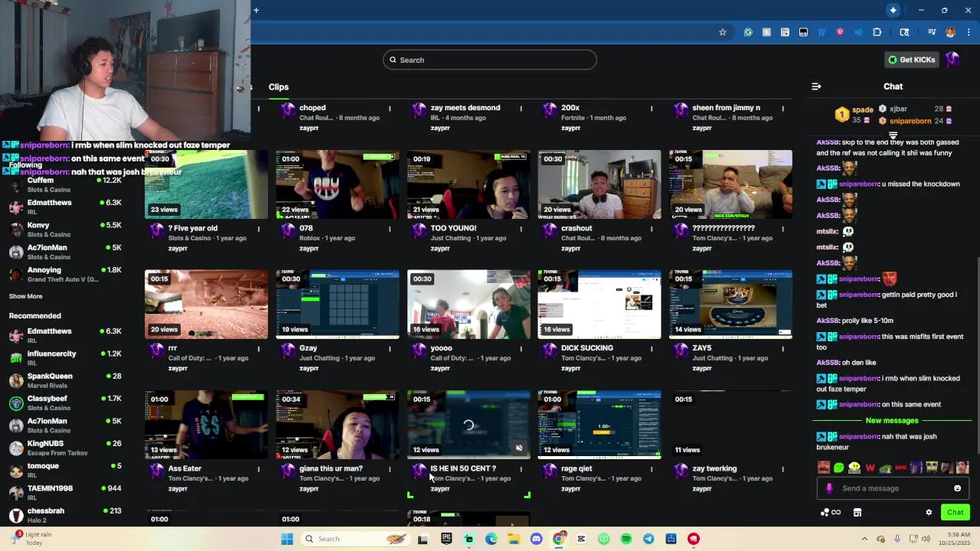Open options menu for the yoooo clip
The width and height of the screenshot is (980, 551).
click(521, 349)
